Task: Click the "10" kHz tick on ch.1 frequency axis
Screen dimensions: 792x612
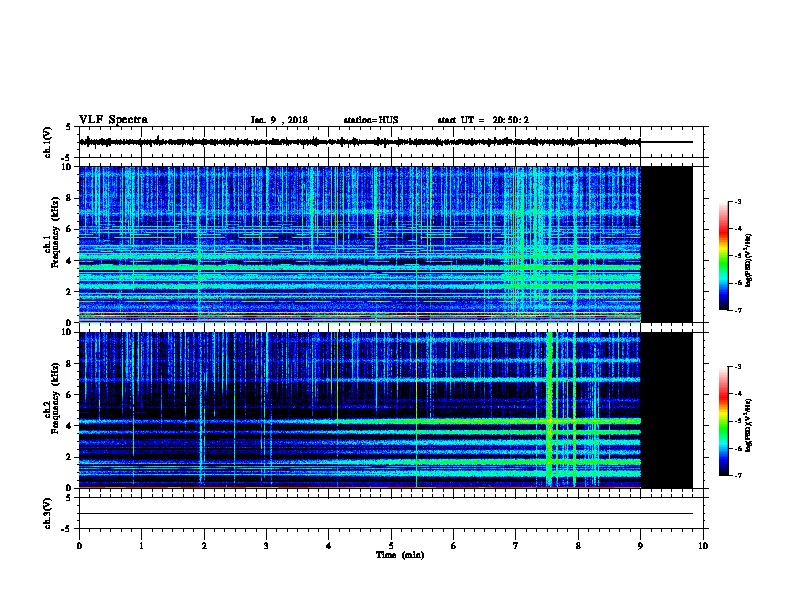Action: click(x=68, y=167)
